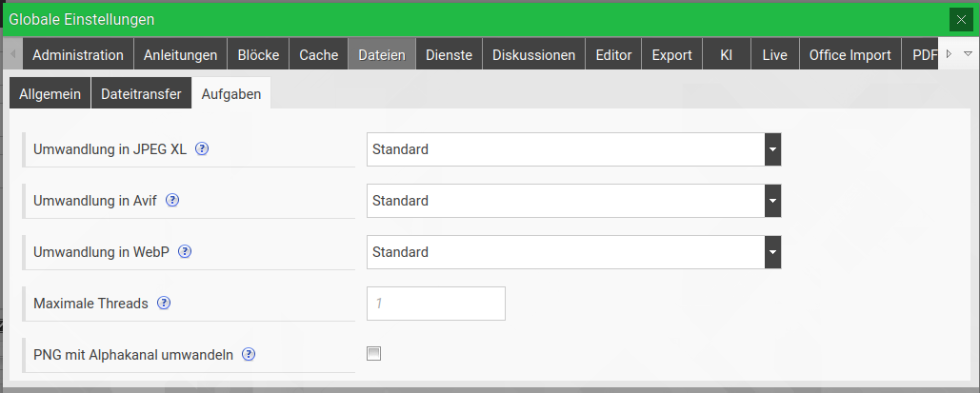Screen dimensions: 980x393
Task: Switch to the KI tab
Action: pos(726,55)
